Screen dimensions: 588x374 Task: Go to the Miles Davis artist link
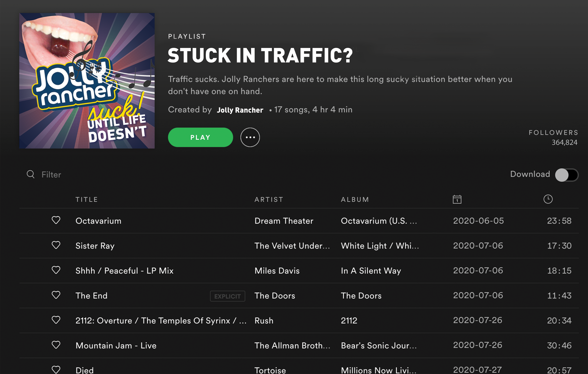[x=277, y=271]
